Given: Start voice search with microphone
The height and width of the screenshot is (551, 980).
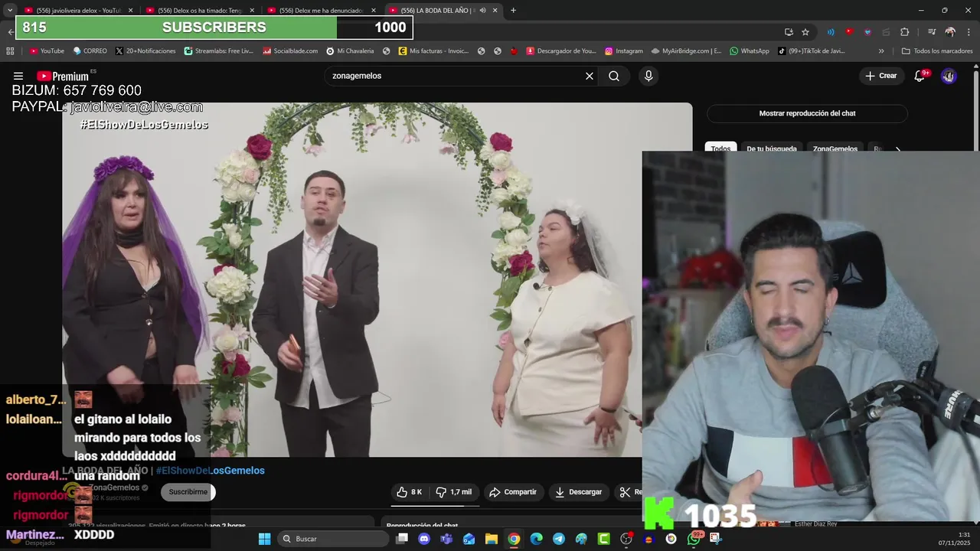Looking at the screenshot, I should click(648, 76).
